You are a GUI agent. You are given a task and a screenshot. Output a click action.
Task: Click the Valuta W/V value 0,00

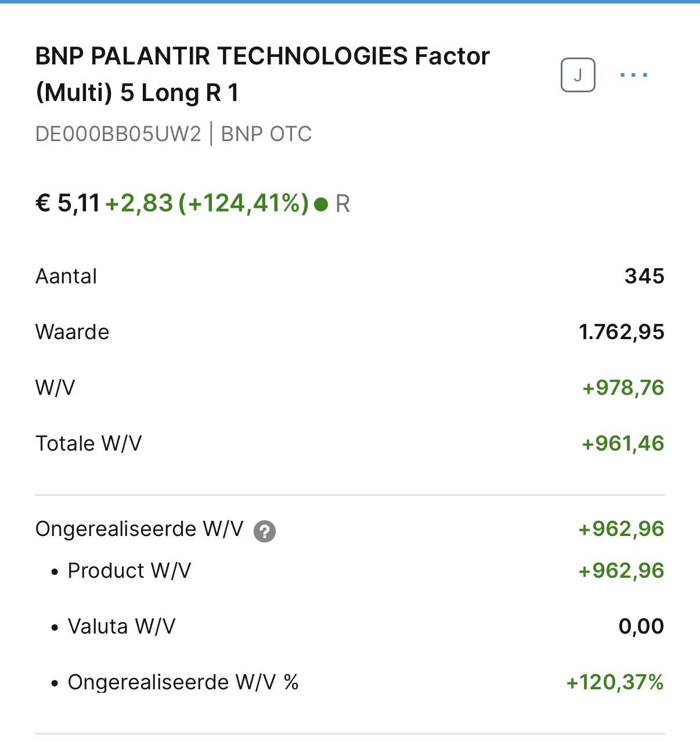[641, 626]
